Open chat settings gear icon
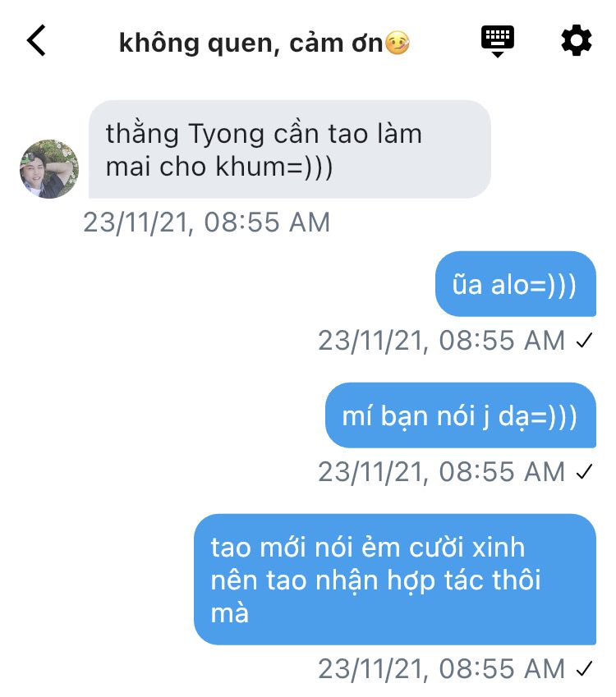 (x=576, y=41)
